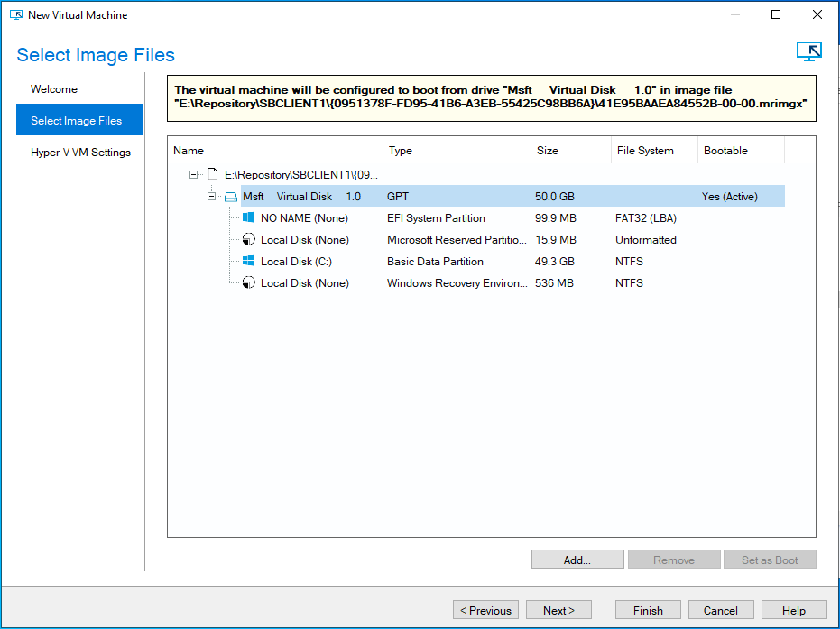Collapse the E:\Repository image file node
Image resolution: width=840 pixels, height=629 pixels.
tap(193, 174)
